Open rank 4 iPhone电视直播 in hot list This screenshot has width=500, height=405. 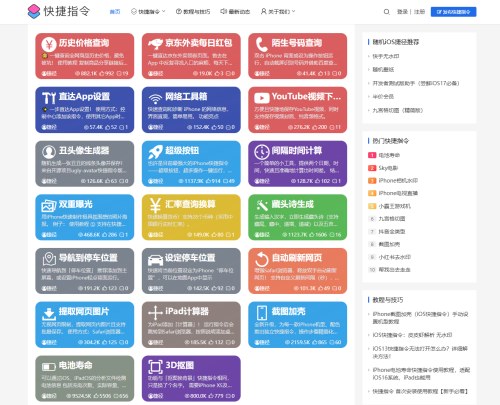pyautogui.click(x=398, y=193)
